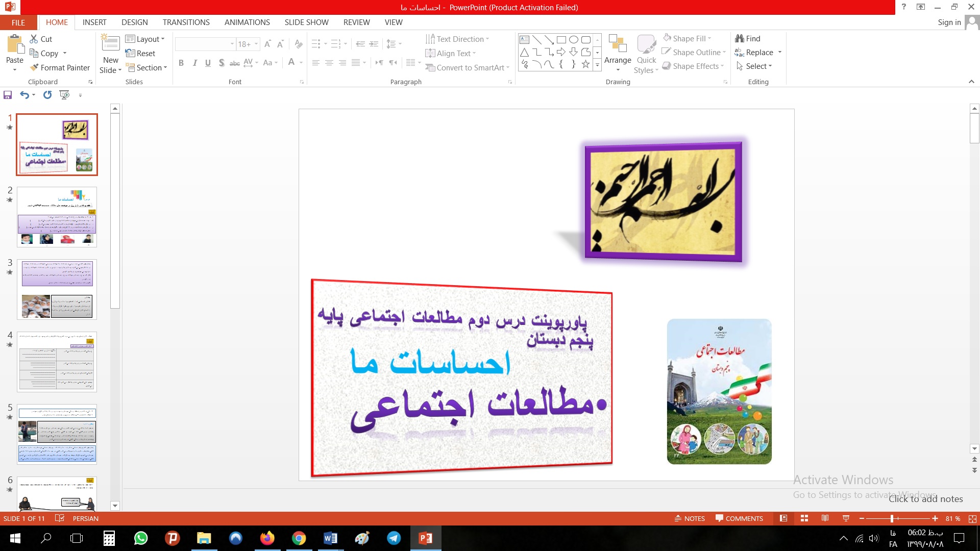The image size is (980, 551).
Task: Click the zoom slider handle
Action: [x=892, y=518]
